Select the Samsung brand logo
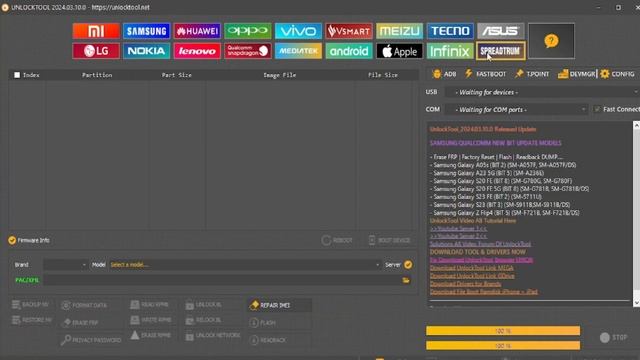Screen dimensions: 640x360 point(147,31)
